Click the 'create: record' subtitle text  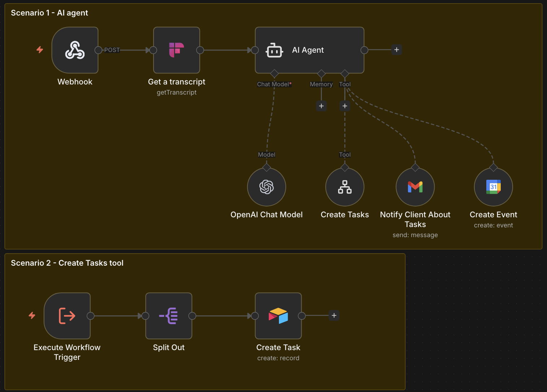point(278,358)
